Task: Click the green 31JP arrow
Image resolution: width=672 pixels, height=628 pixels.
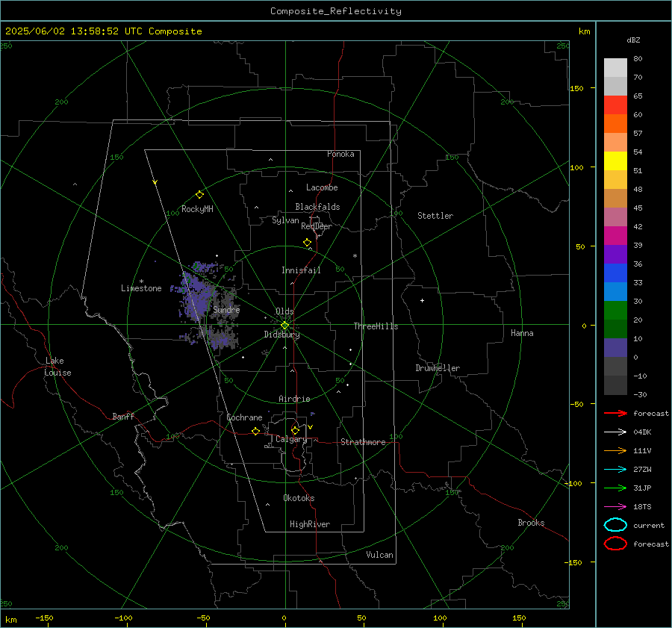Action: pyautogui.click(x=615, y=488)
